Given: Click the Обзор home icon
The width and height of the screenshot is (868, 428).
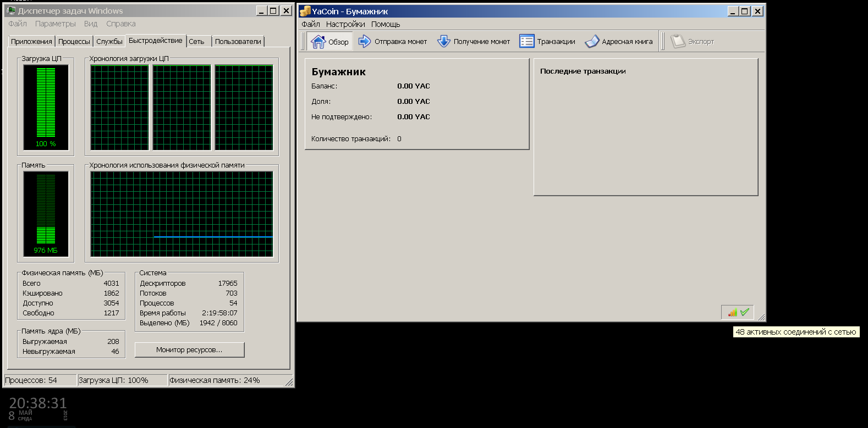Looking at the screenshot, I should tap(318, 41).
